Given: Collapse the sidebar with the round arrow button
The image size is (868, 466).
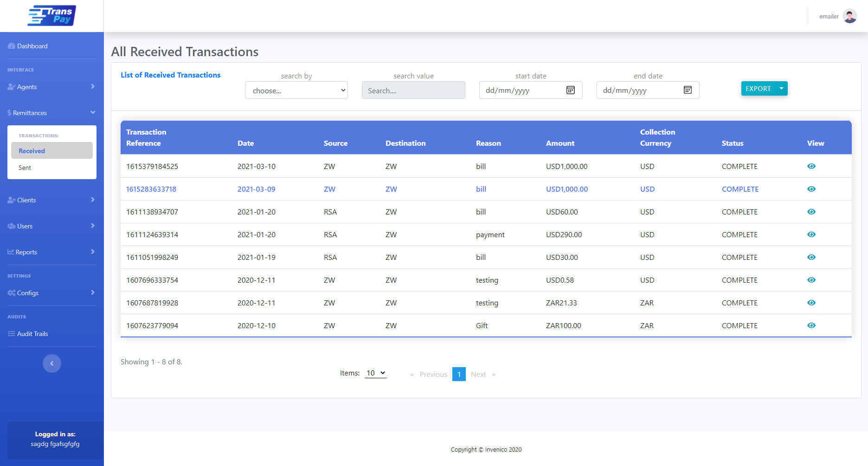Looking at the screenshot, I should coord(52,363).
